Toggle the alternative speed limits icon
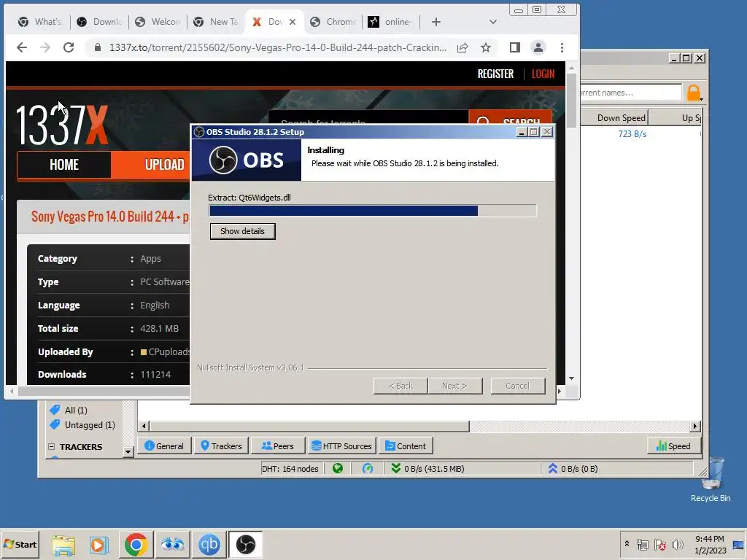This screenshot has height=560, width=747. tap(368, 469)
